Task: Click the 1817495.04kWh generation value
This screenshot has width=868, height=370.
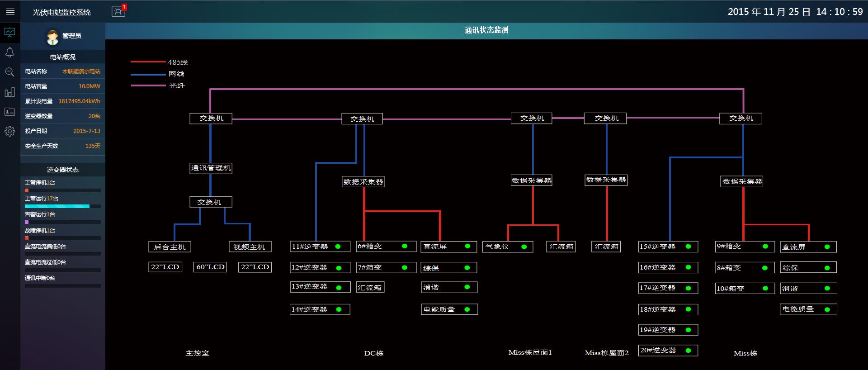Action: 80,101
